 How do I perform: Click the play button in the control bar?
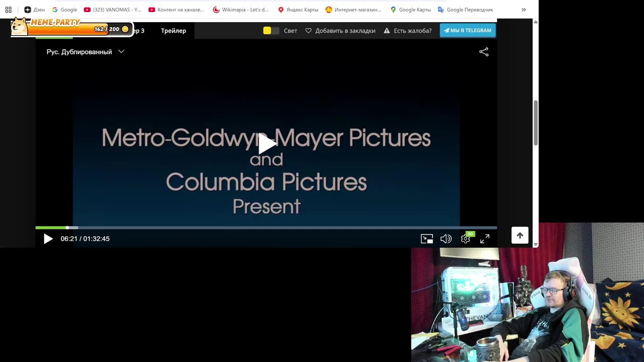point(48,239)
